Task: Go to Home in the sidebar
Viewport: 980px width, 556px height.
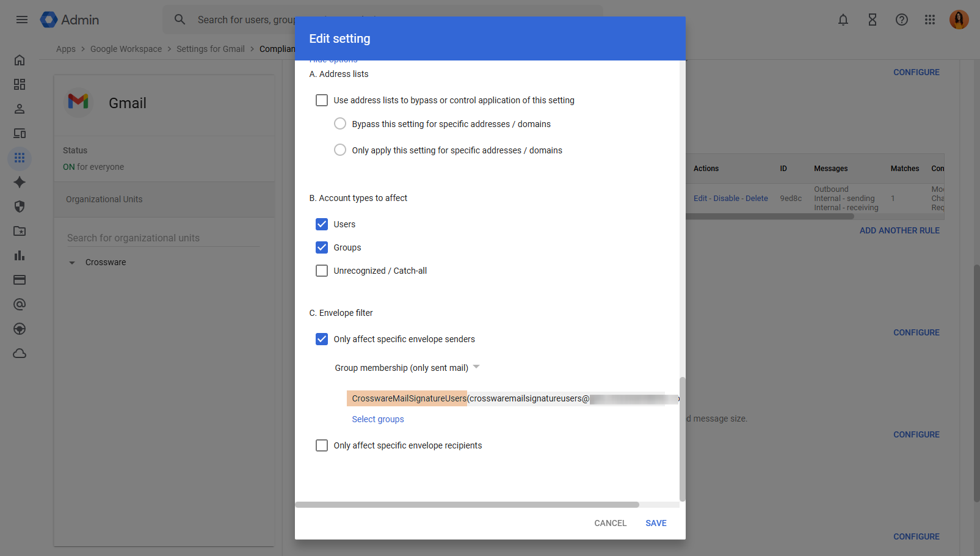Action: click(20, 60)
